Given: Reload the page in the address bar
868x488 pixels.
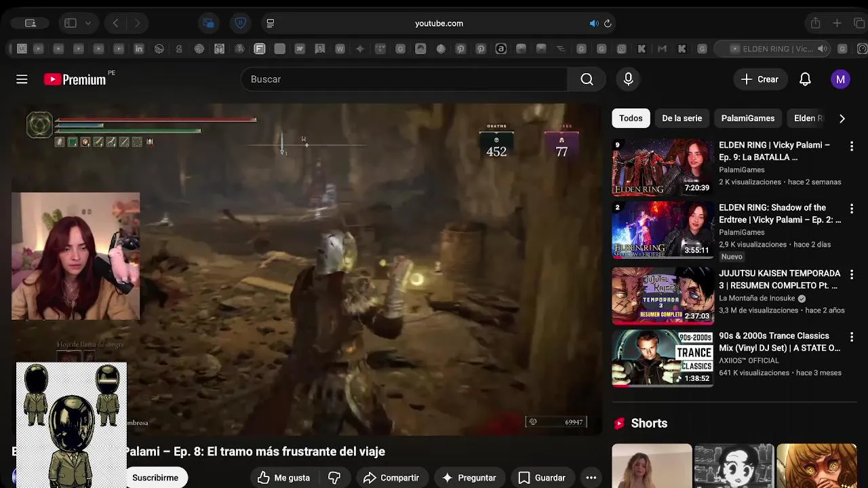Looking at the screenshot, I should (x=608, y=23).
